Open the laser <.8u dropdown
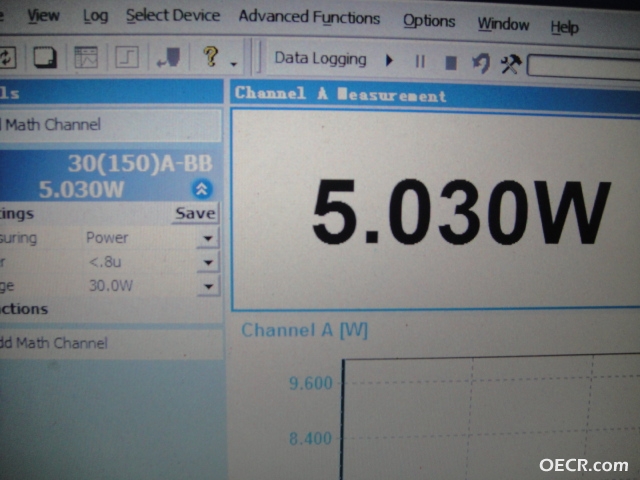Image resolution: width=640 pixels, height=480 pixels. [208, 262]
